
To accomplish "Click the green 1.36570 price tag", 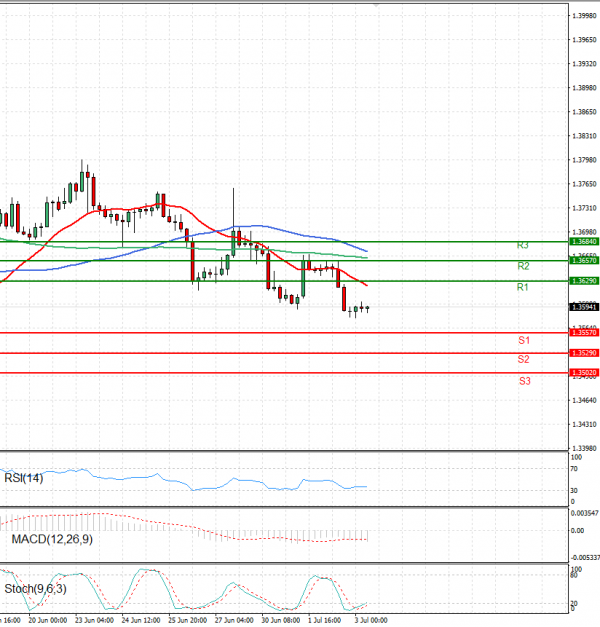I will tap(584, 260).
